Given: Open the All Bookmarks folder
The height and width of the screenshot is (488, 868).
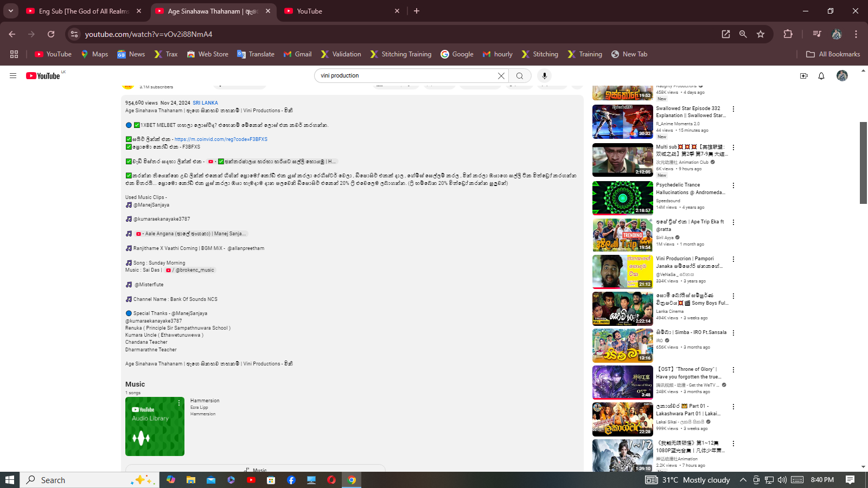Looking at the screenshot, I should tap(833, 54).
